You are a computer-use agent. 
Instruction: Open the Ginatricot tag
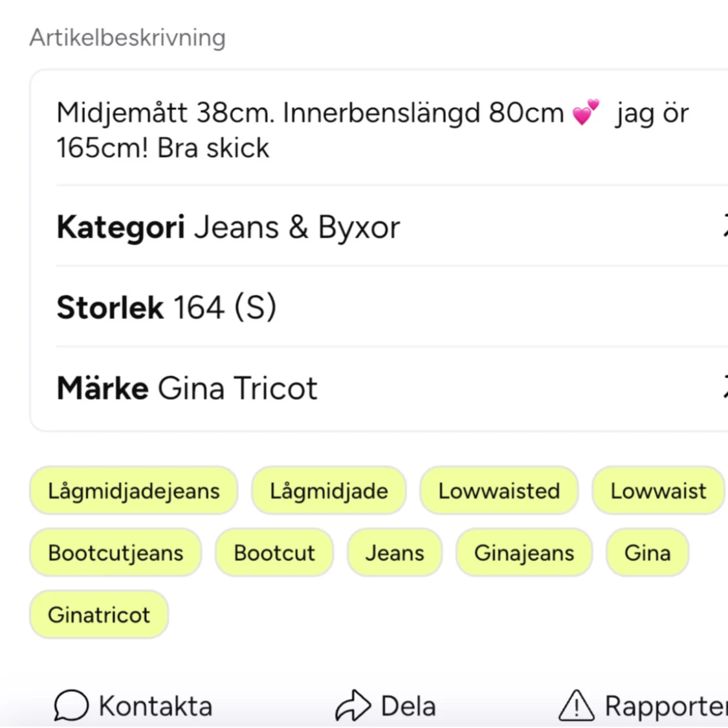pyautogui.click(x=98, y=614)
